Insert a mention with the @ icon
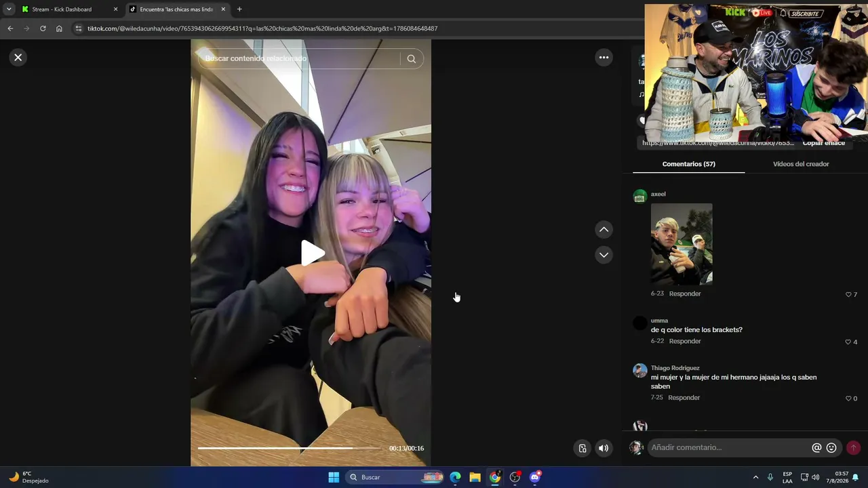 (816, 448)
